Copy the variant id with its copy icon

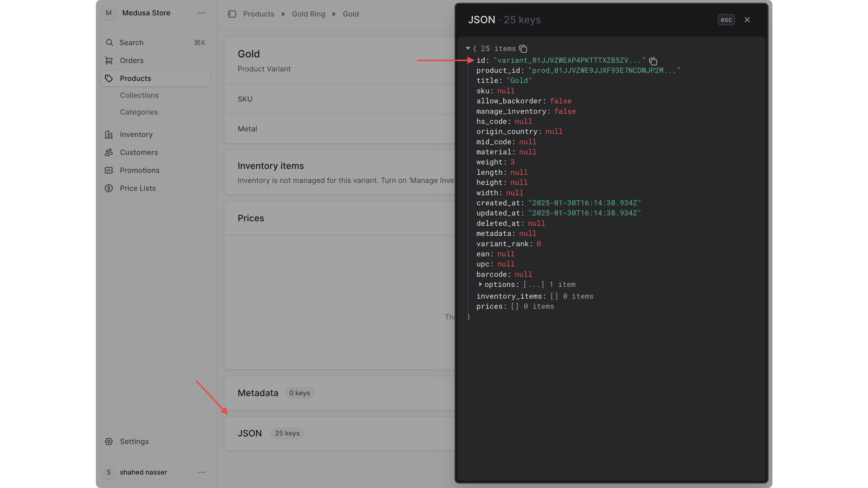tap(653, 61)
